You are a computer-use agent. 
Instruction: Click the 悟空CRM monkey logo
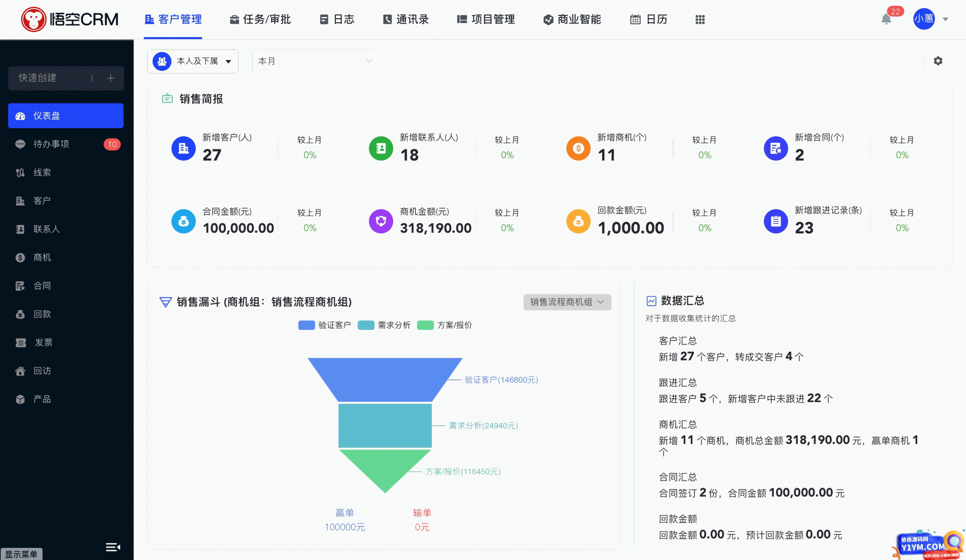33,20
